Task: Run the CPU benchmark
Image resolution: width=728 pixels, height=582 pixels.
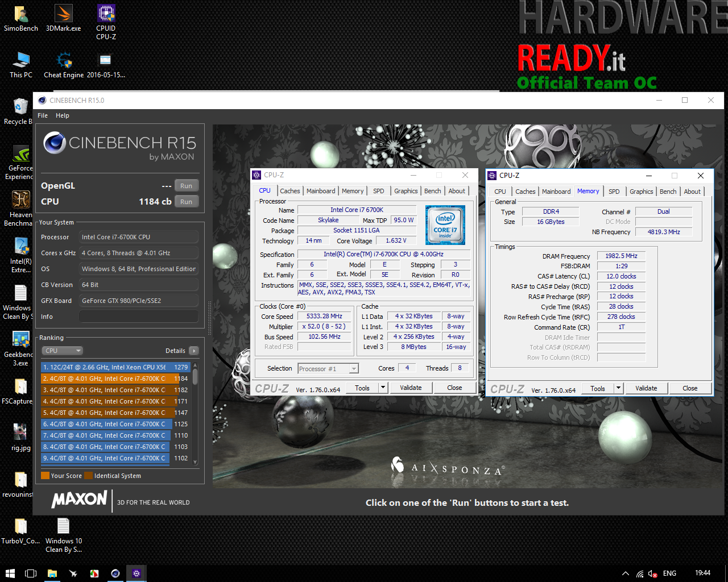Action: pyautogui.click(x=187, y=202)
